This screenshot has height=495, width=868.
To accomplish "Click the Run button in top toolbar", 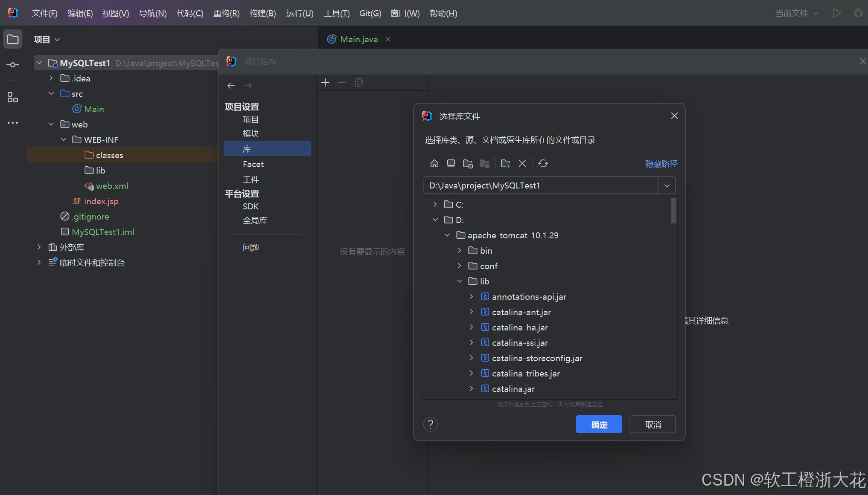I will tap(836, 13).
